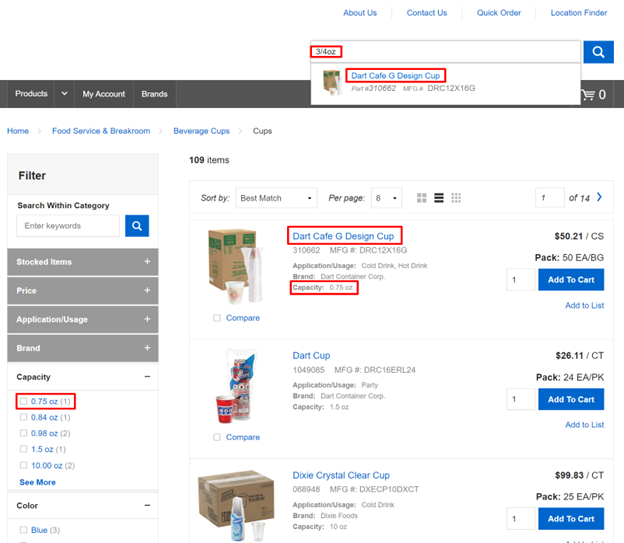Check the 10.00 oz capacity filter
The image size is (624, 543).
click(x=23, y=465)
